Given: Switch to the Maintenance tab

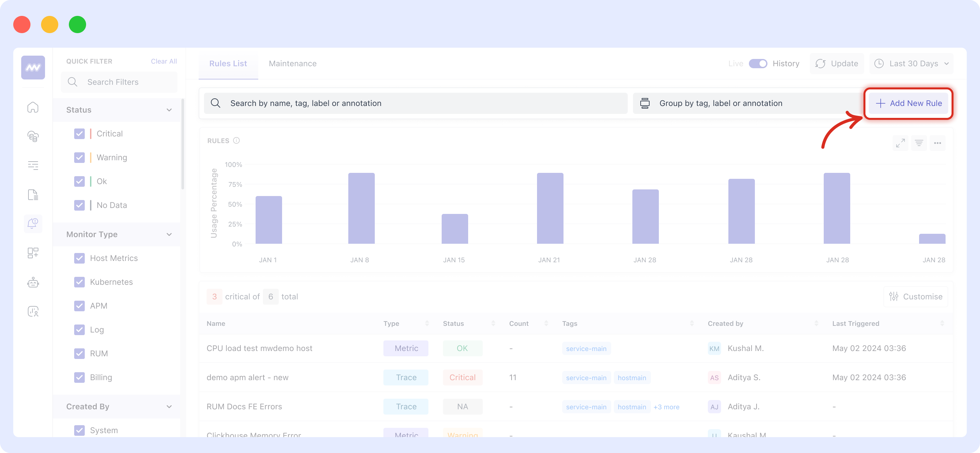Looking at the screenshot, I should (x=293, y=64).
